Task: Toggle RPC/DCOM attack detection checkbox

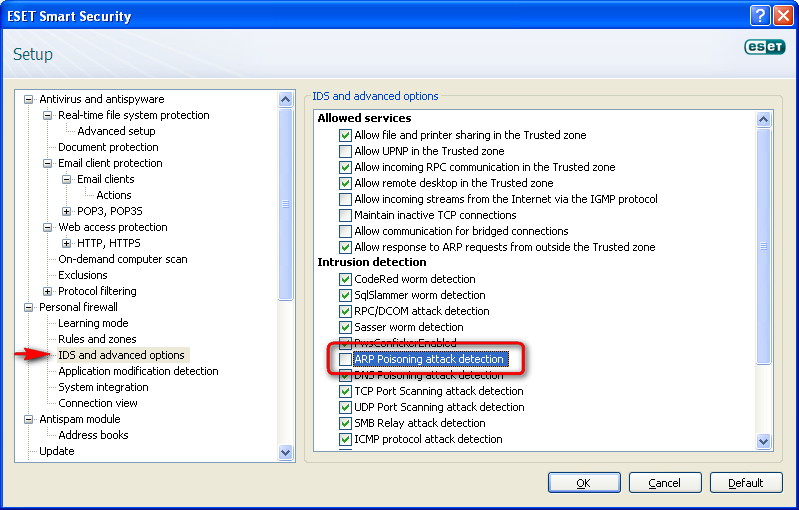Action: [x=345, y=311]
